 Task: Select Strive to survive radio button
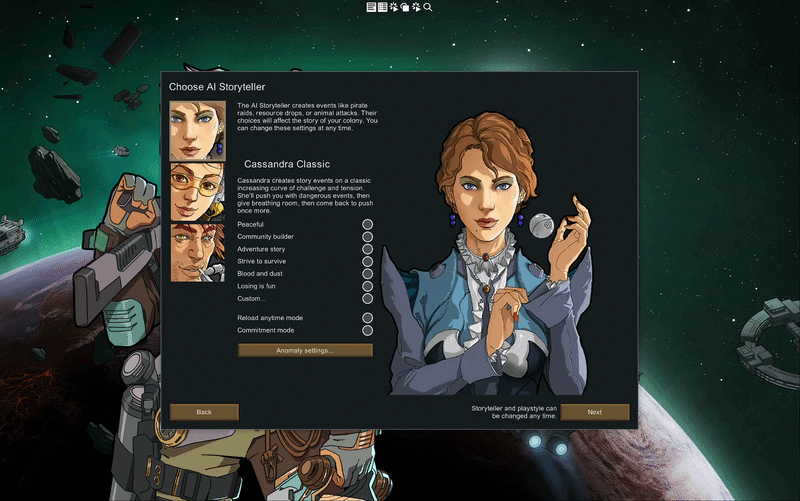pos(367,261)
